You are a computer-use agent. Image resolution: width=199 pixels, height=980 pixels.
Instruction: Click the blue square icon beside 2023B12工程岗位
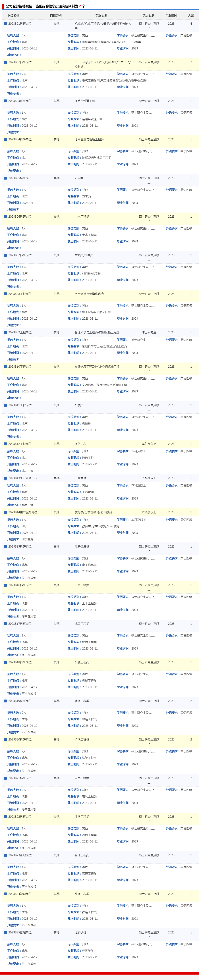5,444
